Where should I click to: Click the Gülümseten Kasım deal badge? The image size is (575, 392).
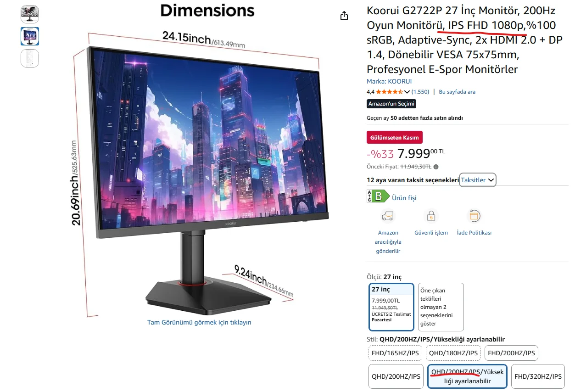[x=395, y=137]
